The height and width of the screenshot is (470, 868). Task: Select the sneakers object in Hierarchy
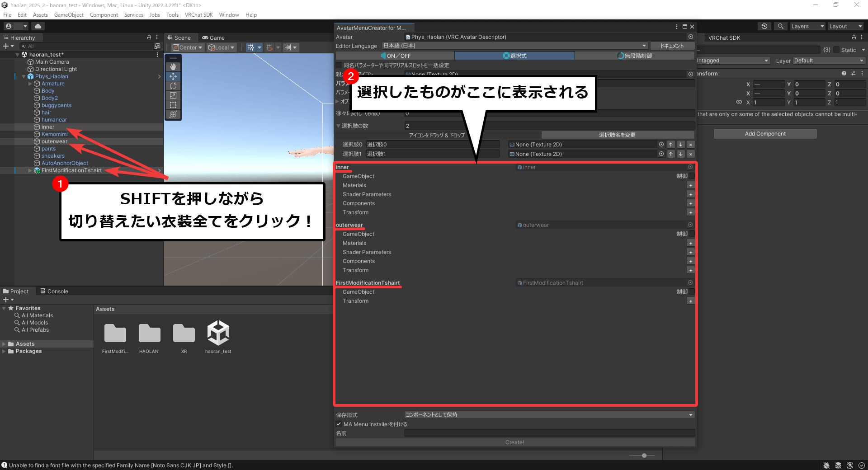[x=53, y=156]
